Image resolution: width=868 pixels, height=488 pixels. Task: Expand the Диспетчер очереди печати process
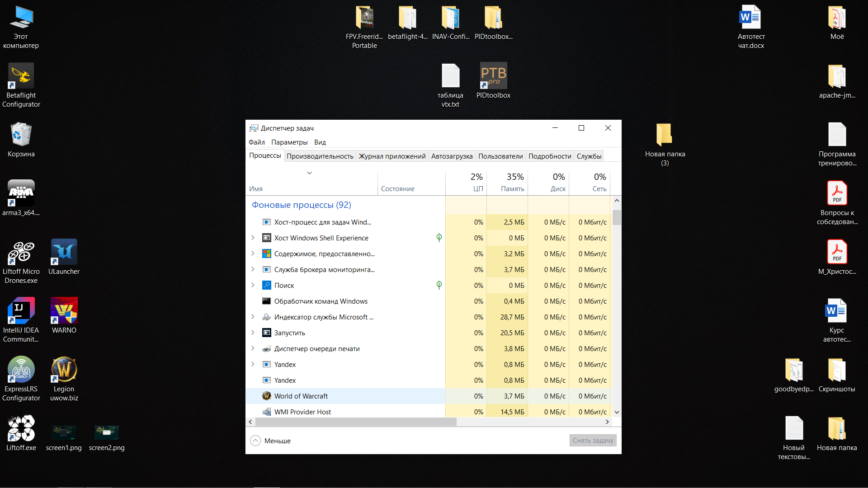click(253, 348)
